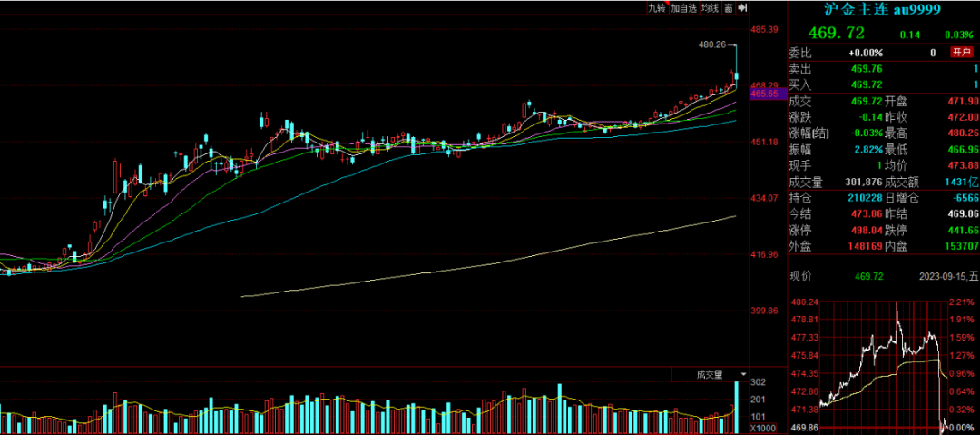Click the 399.86 price axis label

pyautogui.click(x=764, y=311)
